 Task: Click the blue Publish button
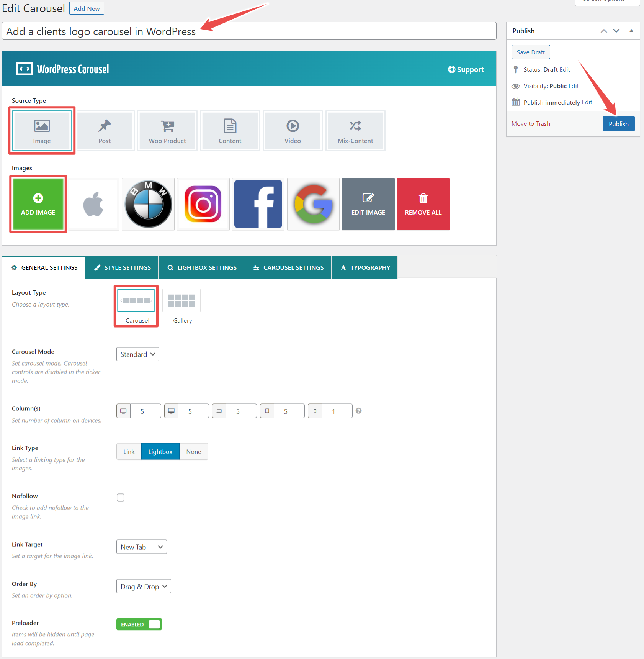[x=619, y=124]
